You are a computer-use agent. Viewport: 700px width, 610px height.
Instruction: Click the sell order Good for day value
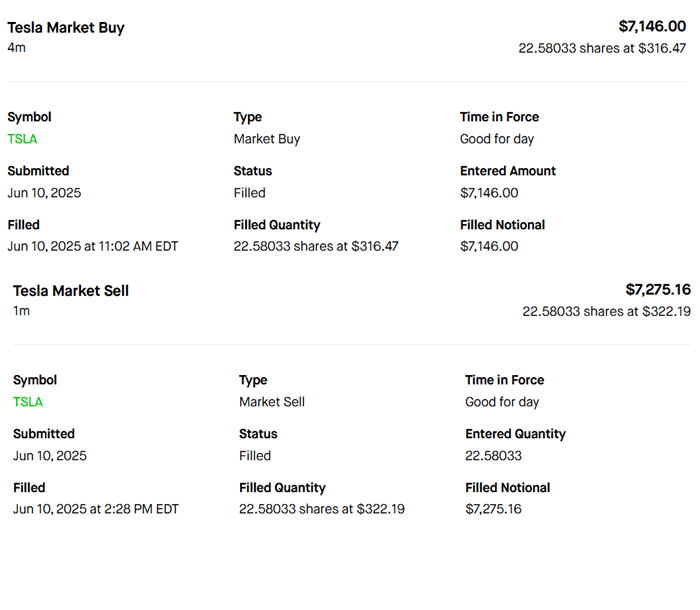(502, 402)
